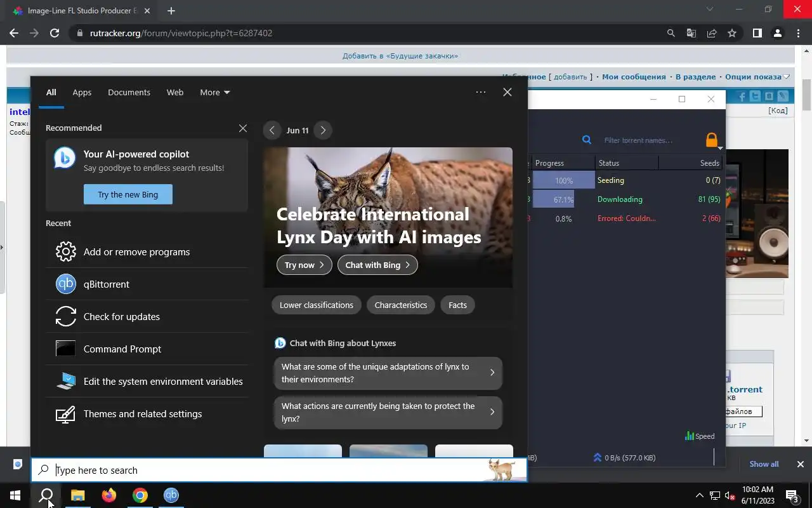Viewport: 812px width, 508px height.
Task: Open Chrome tab search dropdown arrow
Action: click(710, 10)
